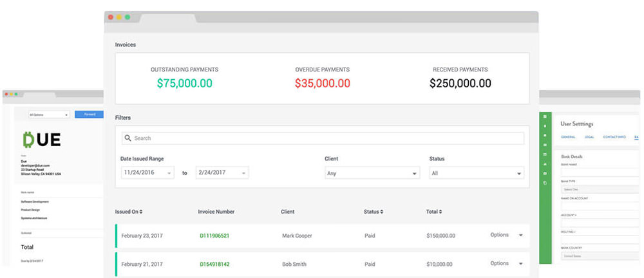Click the Client column header

pos(287,212)
